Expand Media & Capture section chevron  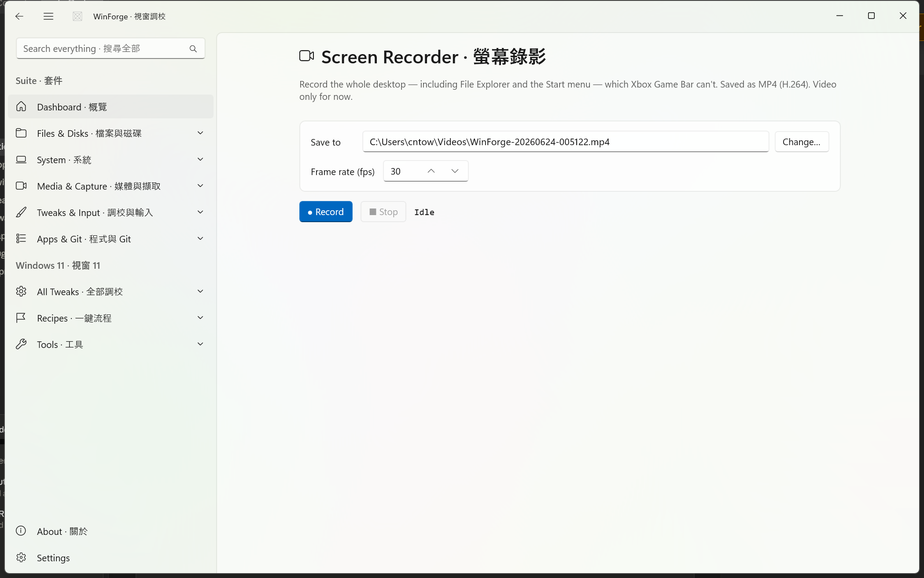pyautogui.click(x=200, y=186)
